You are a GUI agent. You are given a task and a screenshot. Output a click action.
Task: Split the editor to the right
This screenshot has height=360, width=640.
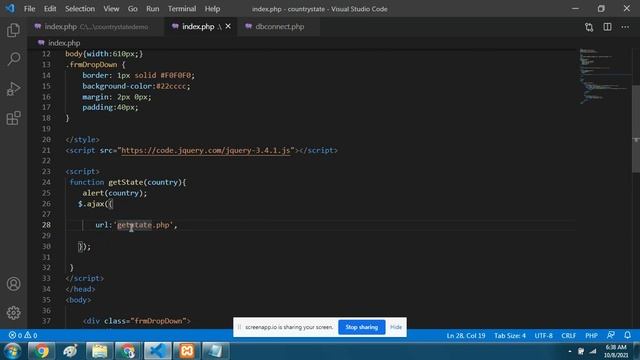[607, 27]
